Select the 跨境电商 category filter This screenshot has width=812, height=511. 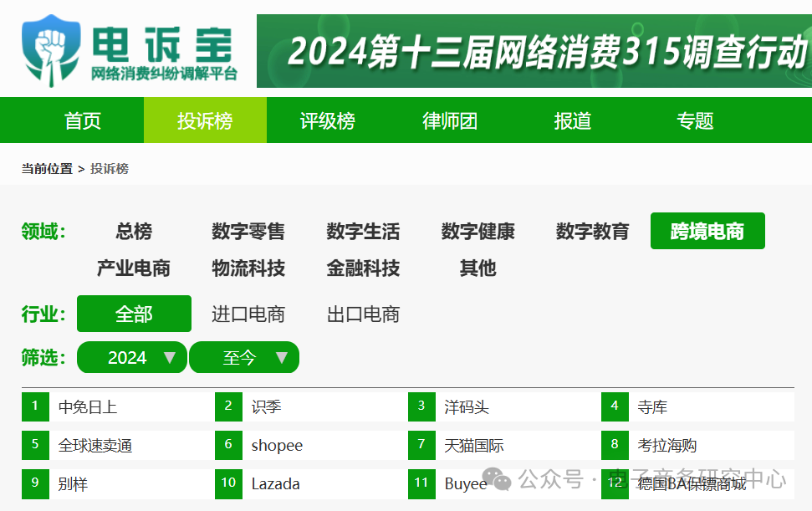click(707, 231)
